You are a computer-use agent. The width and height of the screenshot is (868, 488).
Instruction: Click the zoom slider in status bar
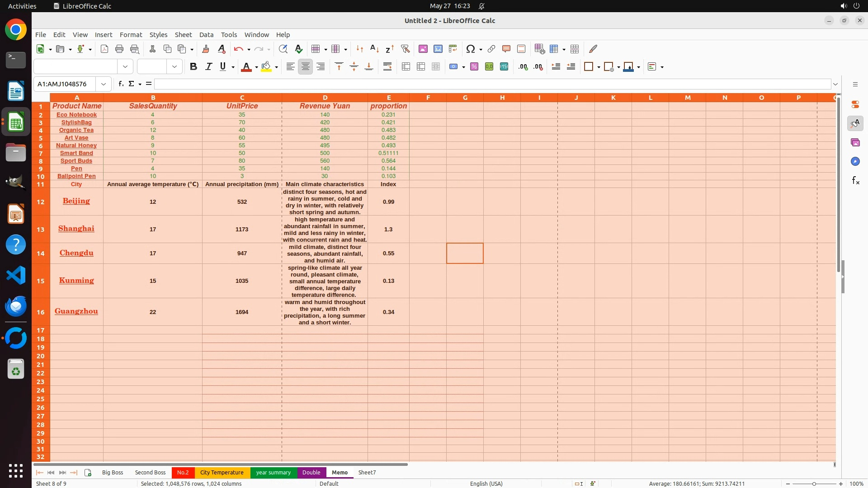pyautogui.click(x=814, y=484)
